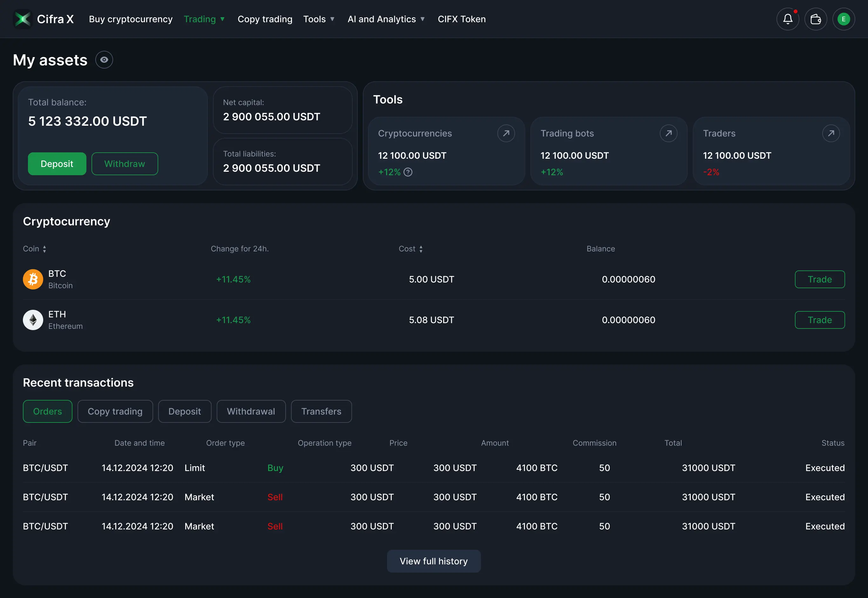Open the CIFX Token page
This screenshot has height=598, width=868.
coord(462,19)
